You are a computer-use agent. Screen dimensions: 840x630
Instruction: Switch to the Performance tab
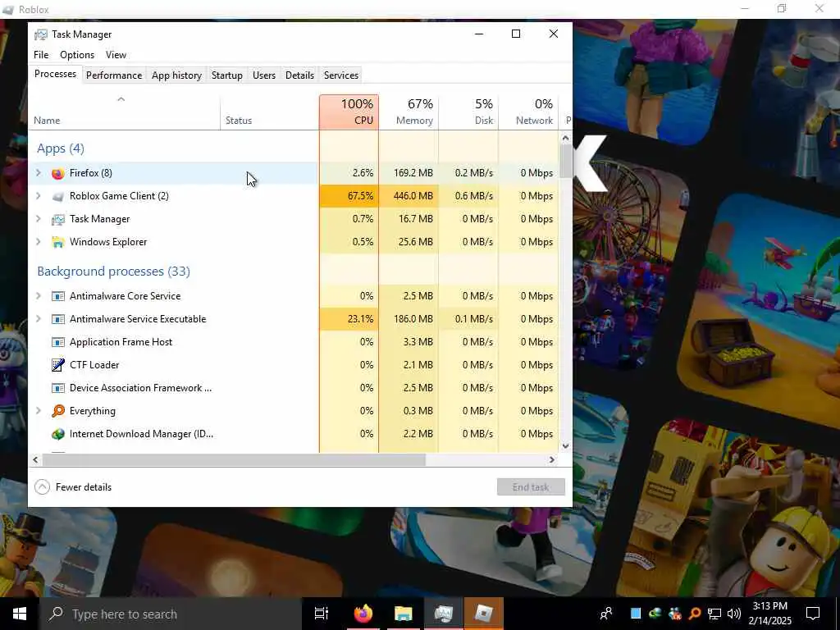[114, 75]
